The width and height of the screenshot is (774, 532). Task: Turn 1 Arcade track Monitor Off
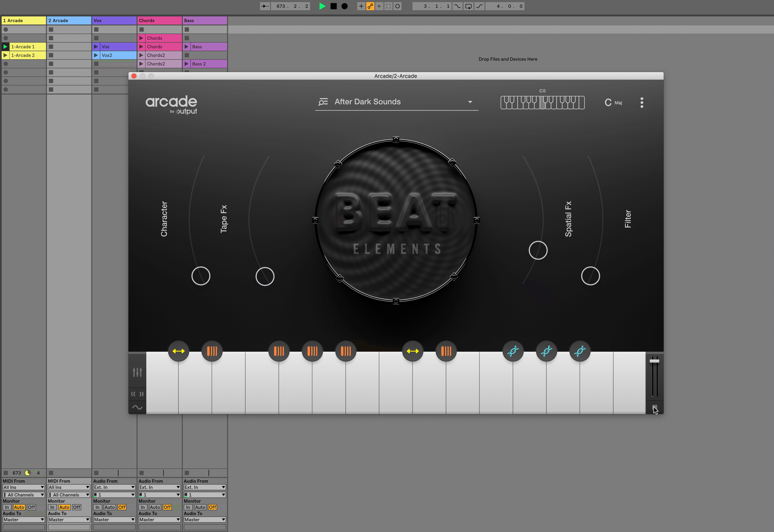click(x=31, y=507)
